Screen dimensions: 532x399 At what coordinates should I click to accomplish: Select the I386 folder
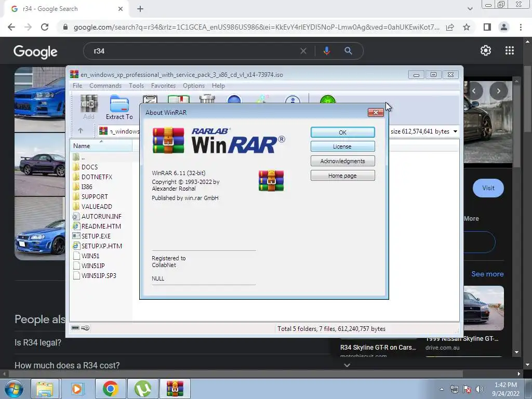(x=87, y=187)
